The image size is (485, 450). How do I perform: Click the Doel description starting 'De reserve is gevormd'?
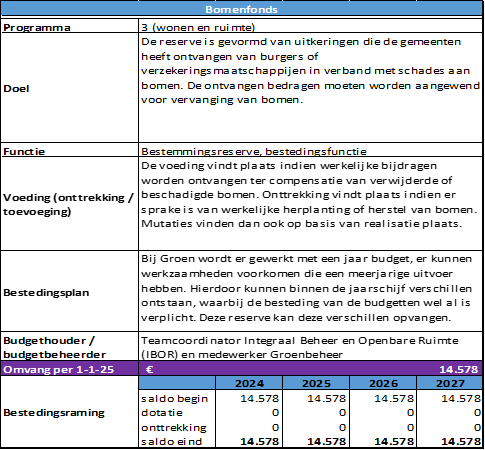pyautogui.click(x=310, y=71)
